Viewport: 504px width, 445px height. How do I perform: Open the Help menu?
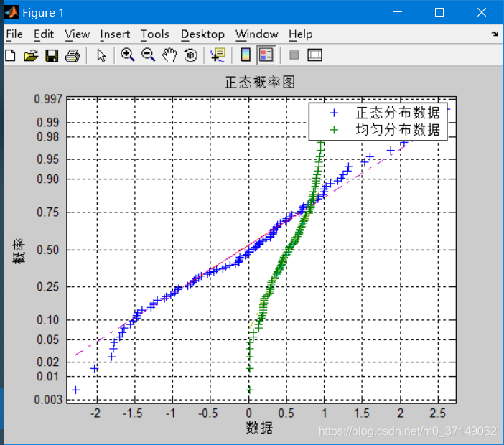(x=300, y=34)
